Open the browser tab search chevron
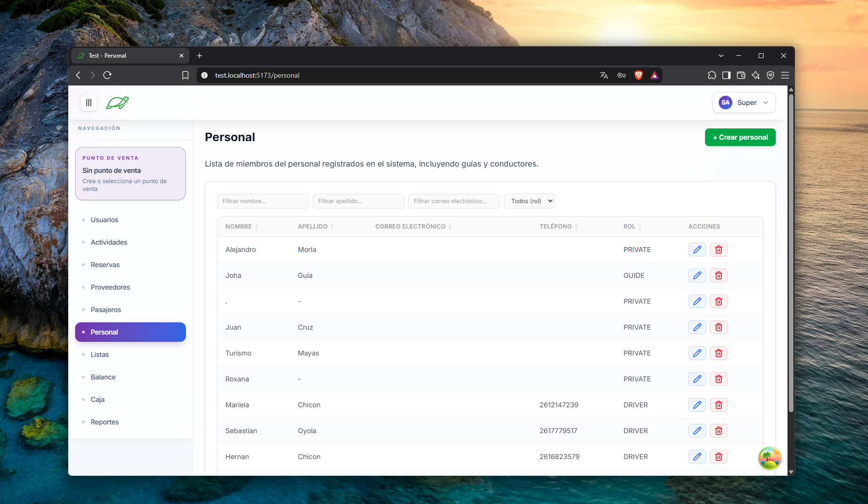Screen dimensions: 868x504 [721, 56]
